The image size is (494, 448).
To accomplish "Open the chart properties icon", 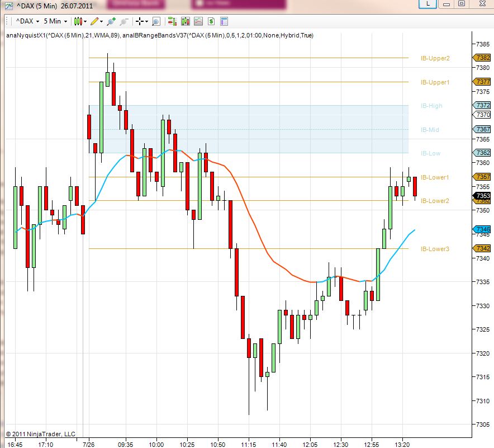I will (224, 21).
